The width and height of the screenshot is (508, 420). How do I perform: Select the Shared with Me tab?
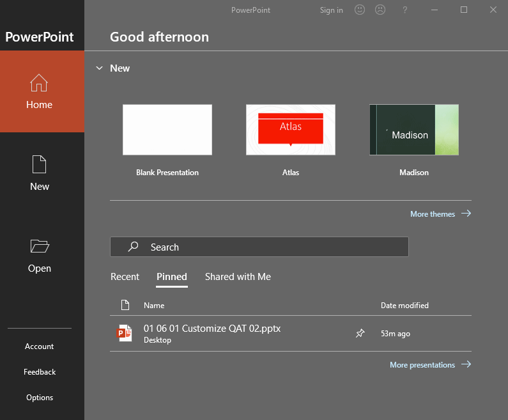(x=238, y=277)
